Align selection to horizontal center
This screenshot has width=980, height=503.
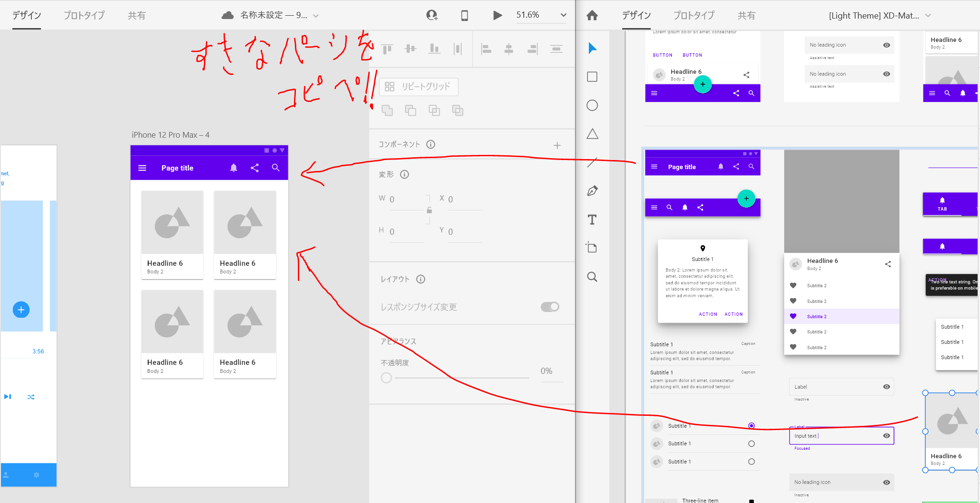coord(509,49)
